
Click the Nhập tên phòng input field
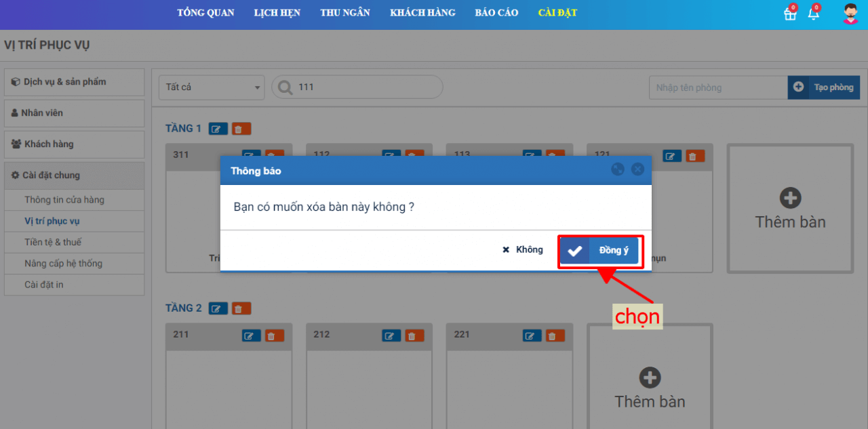717,87
